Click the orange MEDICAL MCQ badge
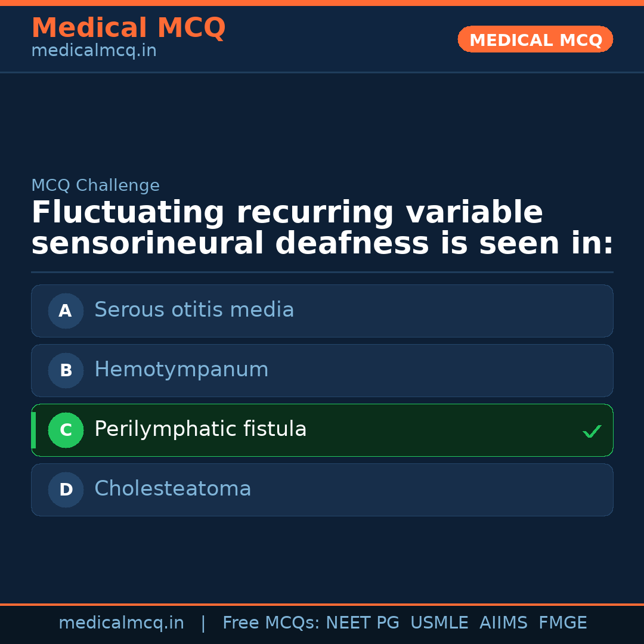644x644 pixels. click(535, 40)
